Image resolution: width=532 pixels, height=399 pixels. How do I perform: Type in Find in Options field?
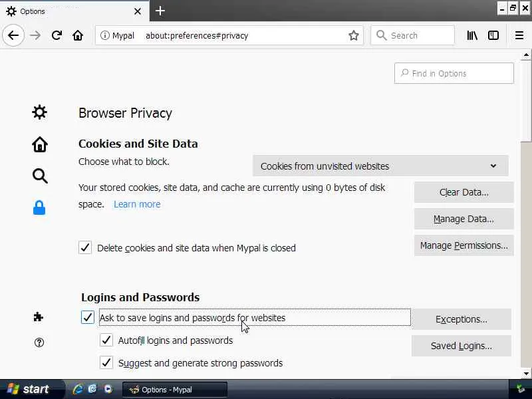pos(459,73)
